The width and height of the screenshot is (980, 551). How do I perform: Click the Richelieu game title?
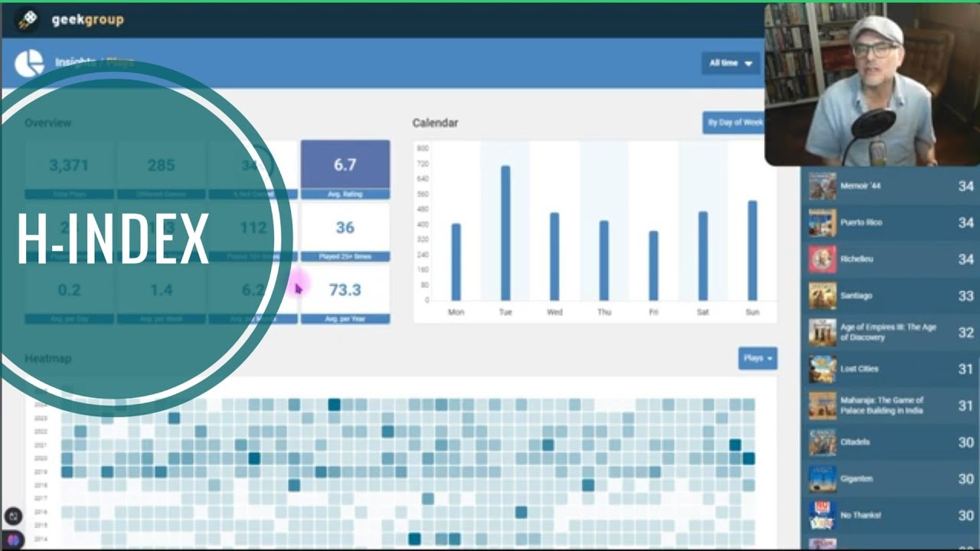857,259
